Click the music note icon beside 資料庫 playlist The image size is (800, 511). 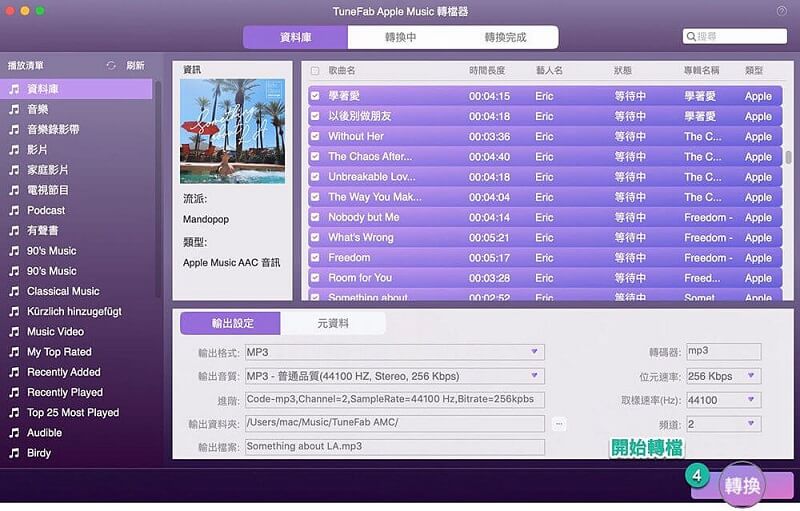tap(14, 89)
